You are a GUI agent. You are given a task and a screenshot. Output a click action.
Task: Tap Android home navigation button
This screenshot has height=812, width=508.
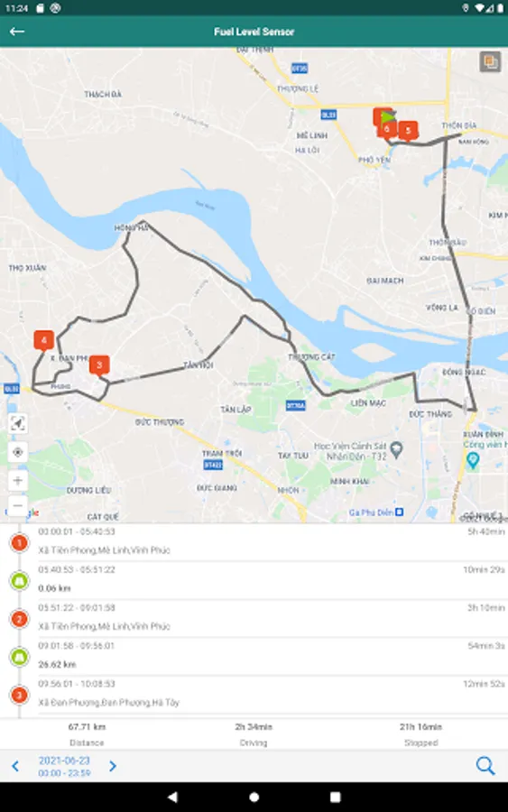(x=254, y=797)
